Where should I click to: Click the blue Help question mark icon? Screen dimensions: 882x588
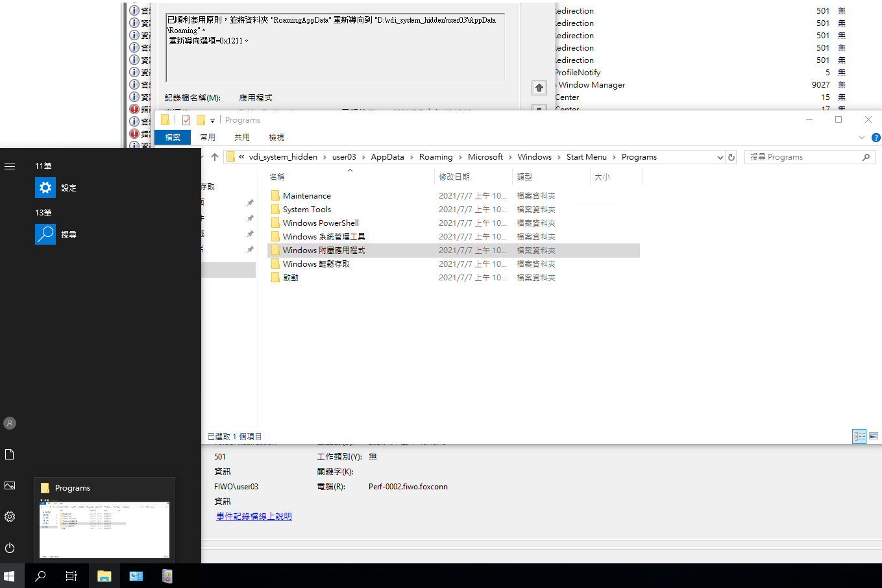(x=876, y=138)
